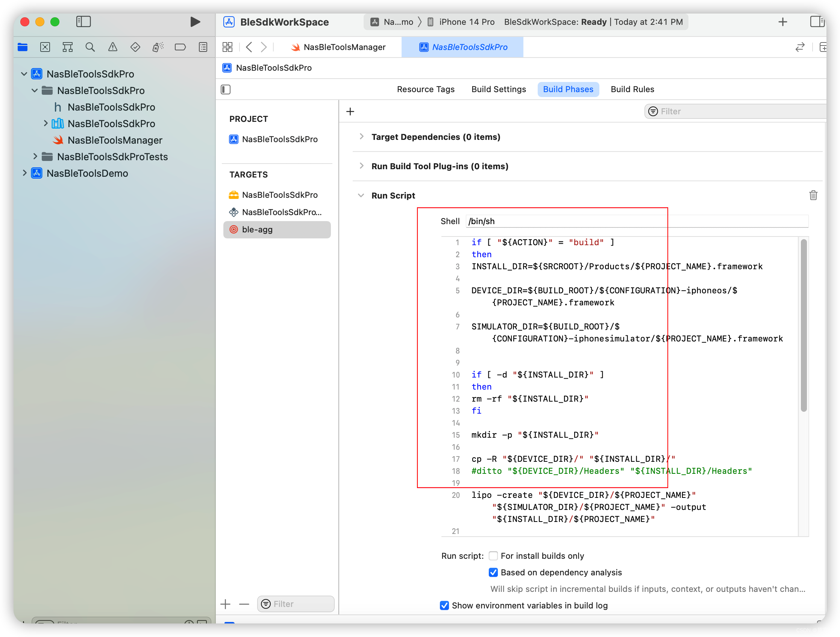Enable For install builds only checkbox
The width and height of the screenshot is (840, 637).
[x=493, y=556]
